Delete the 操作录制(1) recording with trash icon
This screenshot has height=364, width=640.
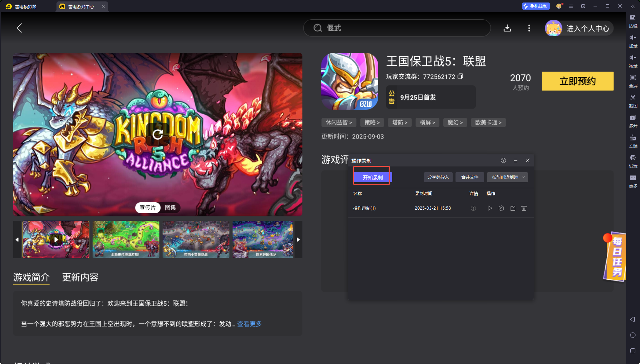tap(524, 208)
